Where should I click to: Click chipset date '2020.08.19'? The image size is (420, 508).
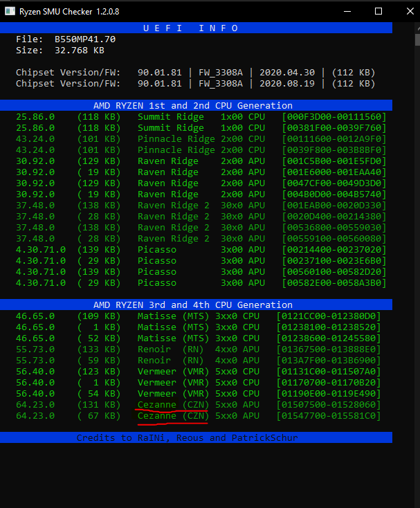coord(287,83)
